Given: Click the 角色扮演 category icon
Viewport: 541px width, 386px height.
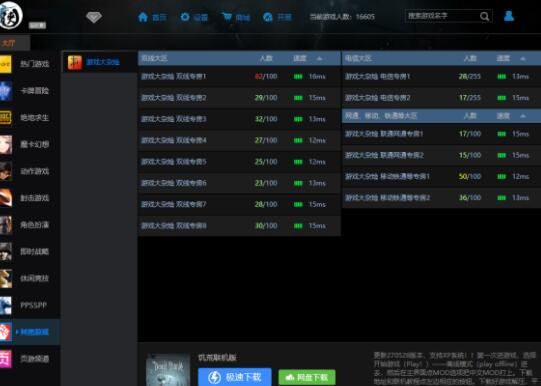Looking at the screenshot, I should (x=6, y=225).
